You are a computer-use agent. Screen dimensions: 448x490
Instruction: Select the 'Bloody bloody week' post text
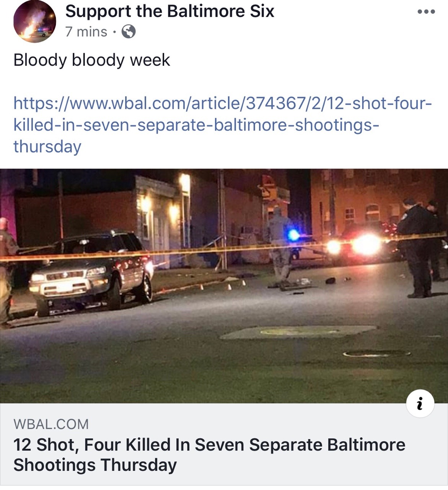pyautogui.click(x=92, y=60)
